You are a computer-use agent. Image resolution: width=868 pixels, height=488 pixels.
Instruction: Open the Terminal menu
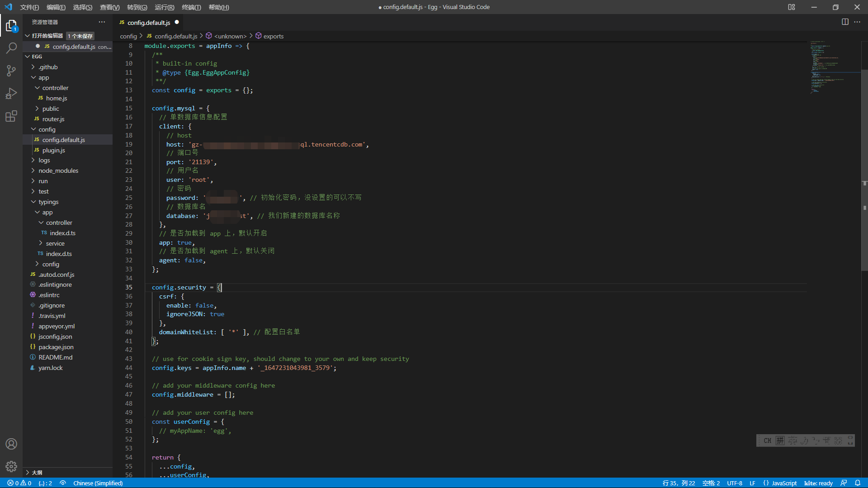(192, 7)
